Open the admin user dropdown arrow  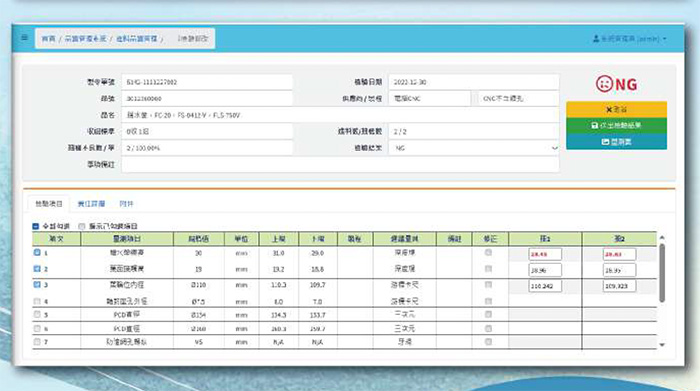point(665,39)
